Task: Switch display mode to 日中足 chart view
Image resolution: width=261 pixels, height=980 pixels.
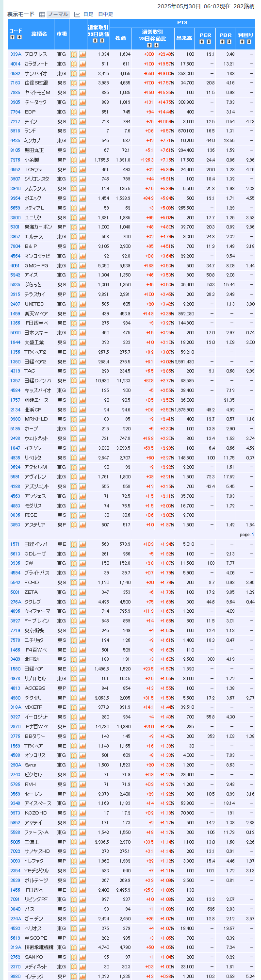Action: tap(105, 14)
